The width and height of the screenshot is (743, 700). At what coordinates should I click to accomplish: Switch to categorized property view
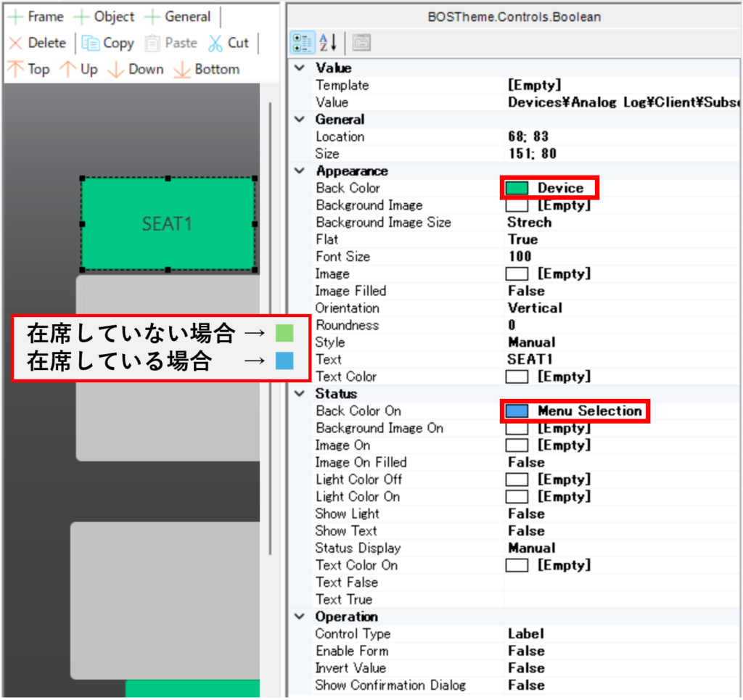tap(302, 43)
